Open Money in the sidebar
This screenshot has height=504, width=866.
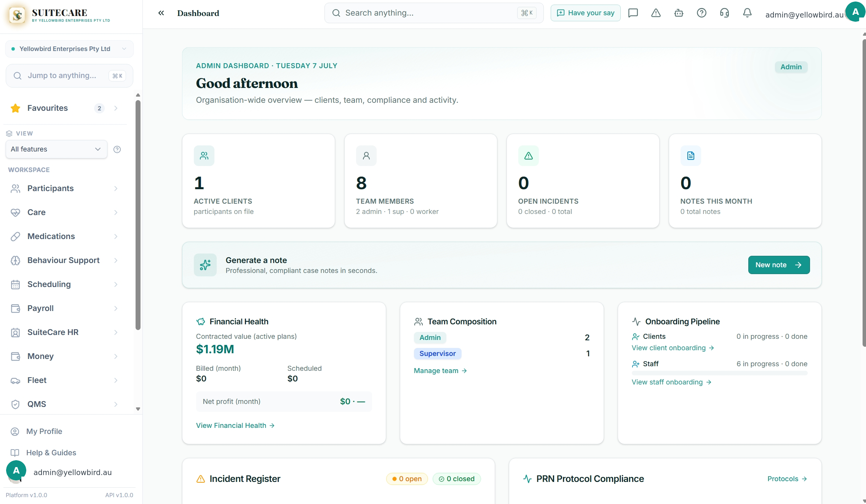click(x=65, y=356)
